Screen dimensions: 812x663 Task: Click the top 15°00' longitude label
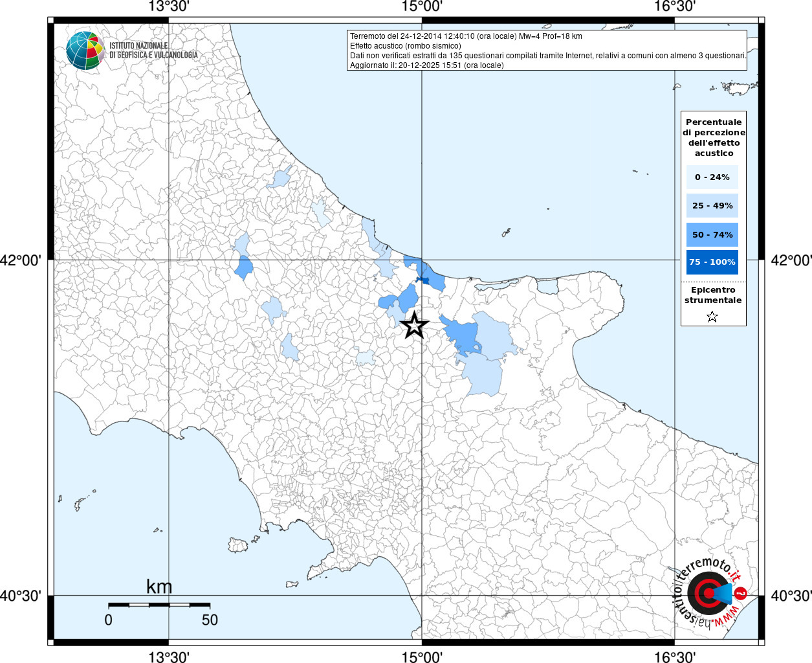tap(422, 6)
